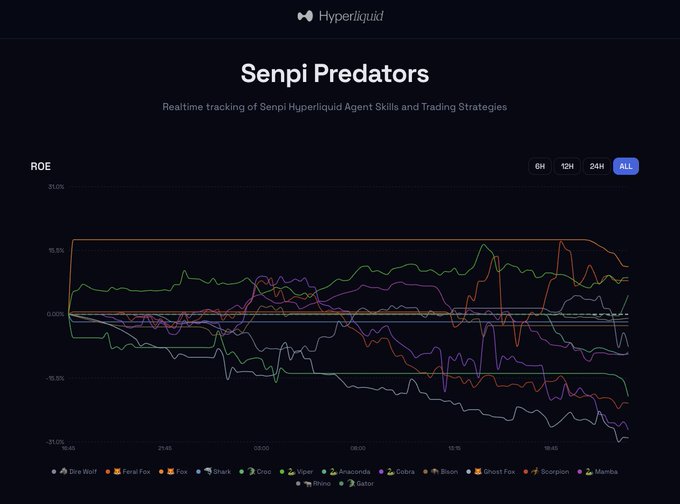
Task: Select the ALL time range button
Action: tap(626, 166)
